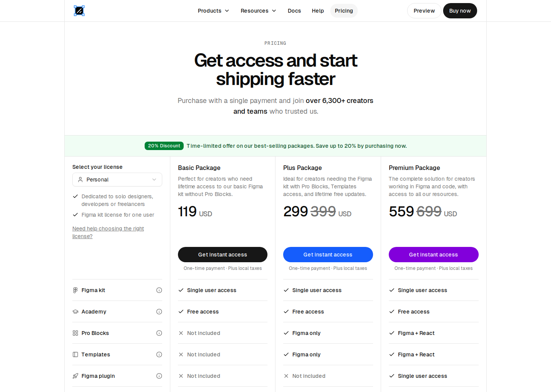Get instant access to the Plus Package
This screenshot has height=392, width=551.
(x=328, y=255)
